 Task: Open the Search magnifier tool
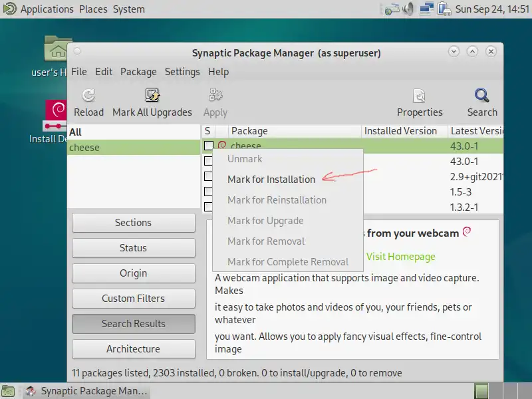481,95
